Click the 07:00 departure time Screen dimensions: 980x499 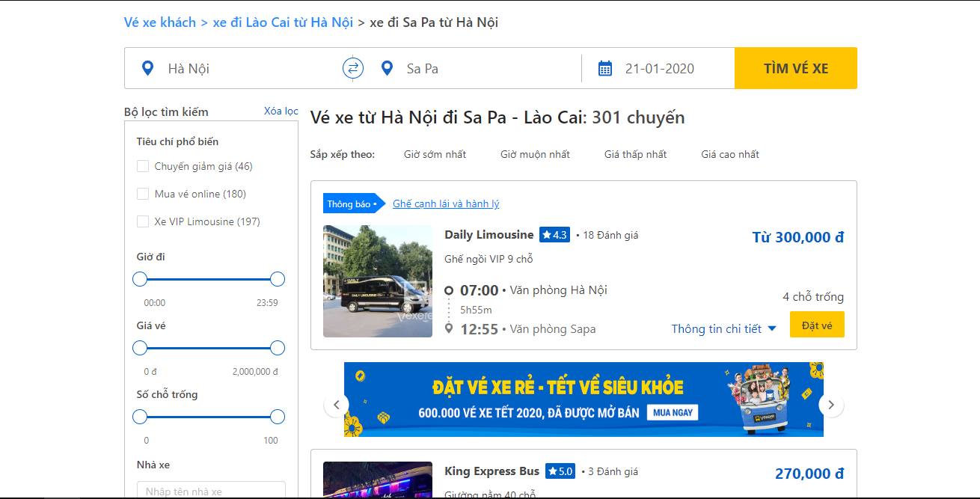pyautogui.click(x=479, y=290)
